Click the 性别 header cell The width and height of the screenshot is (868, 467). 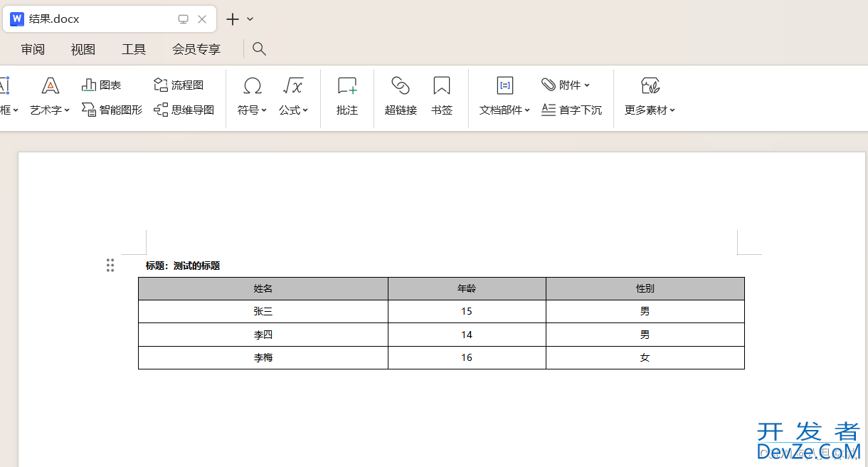click(645, 288)
